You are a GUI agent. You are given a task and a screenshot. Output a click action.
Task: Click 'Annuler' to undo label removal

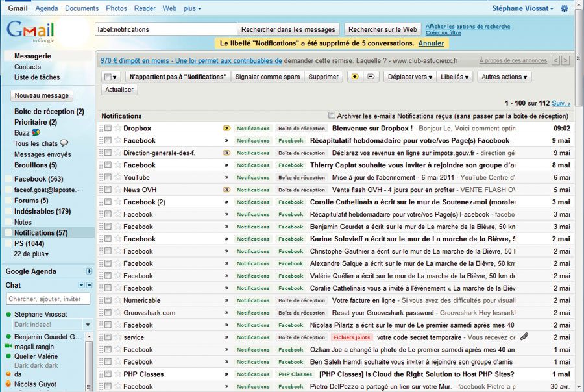pos(431,43)
